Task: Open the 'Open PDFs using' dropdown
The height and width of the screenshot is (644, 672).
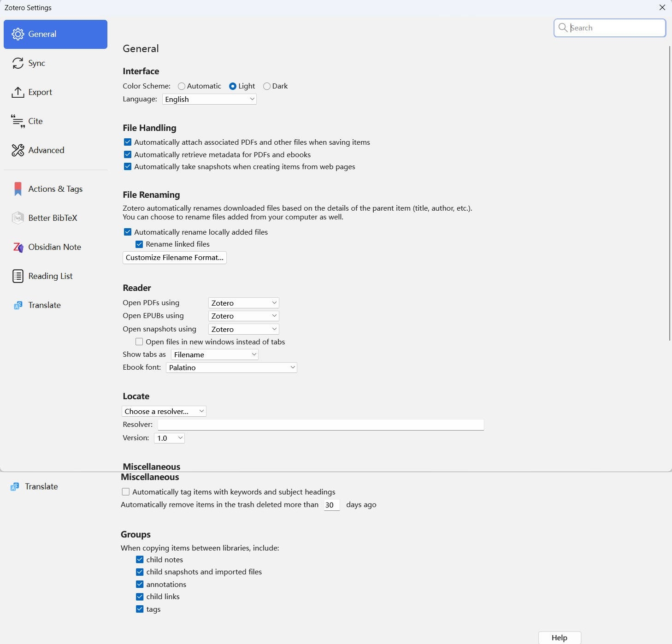Action: pos(244,303)
